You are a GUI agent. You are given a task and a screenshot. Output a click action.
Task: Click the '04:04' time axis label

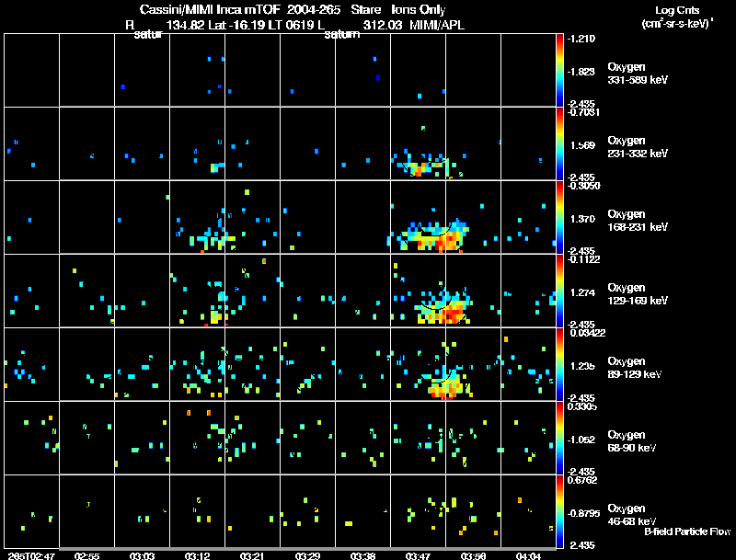[528, 556]
